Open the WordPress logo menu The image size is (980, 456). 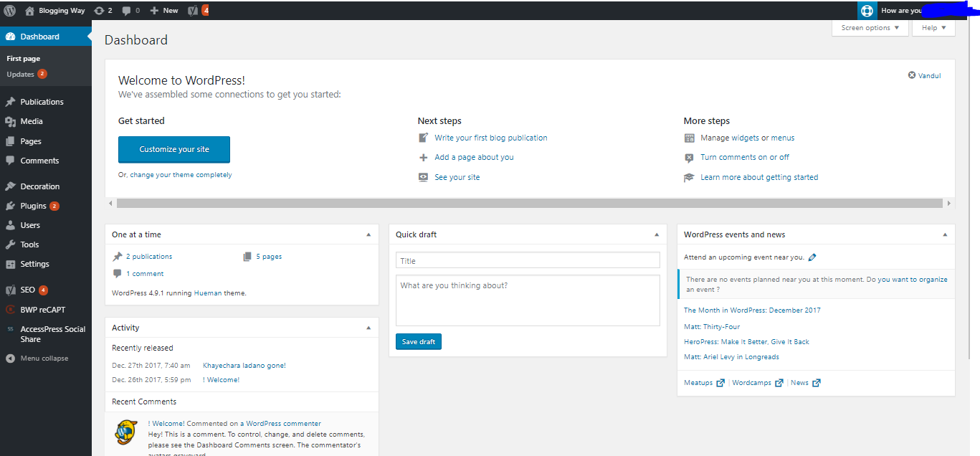(10, 11)
